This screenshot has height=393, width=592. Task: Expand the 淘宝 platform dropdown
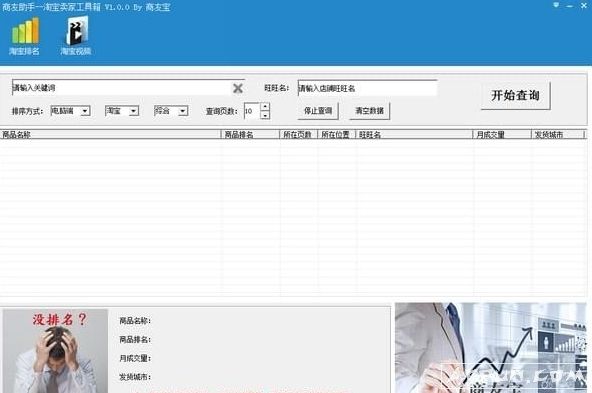pyautogui.click(x=134, y=111)
